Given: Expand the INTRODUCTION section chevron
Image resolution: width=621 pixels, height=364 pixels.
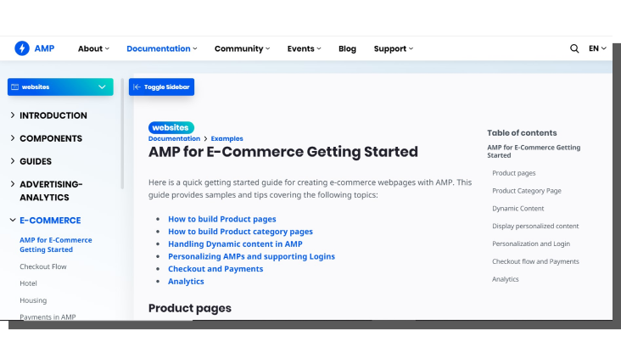Looking at the screenshot, I should click(13, 115).
